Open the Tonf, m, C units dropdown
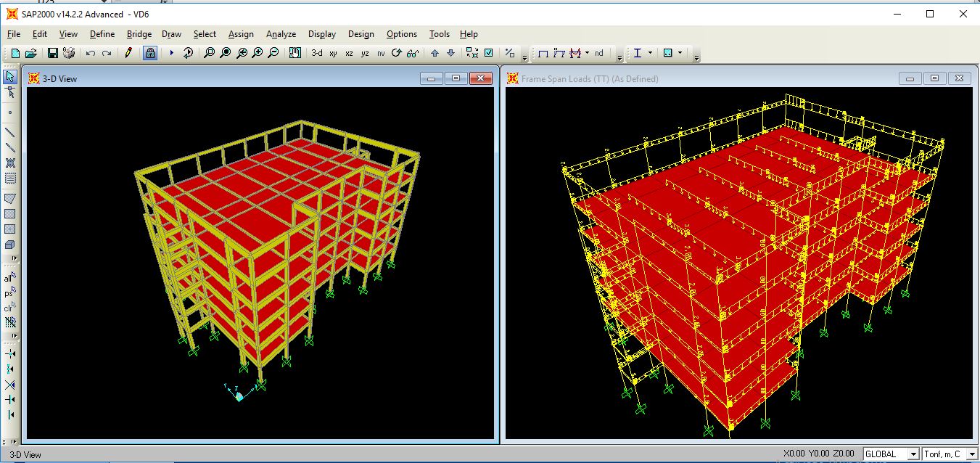The image size is (980, 463). (x=972, y=454)
